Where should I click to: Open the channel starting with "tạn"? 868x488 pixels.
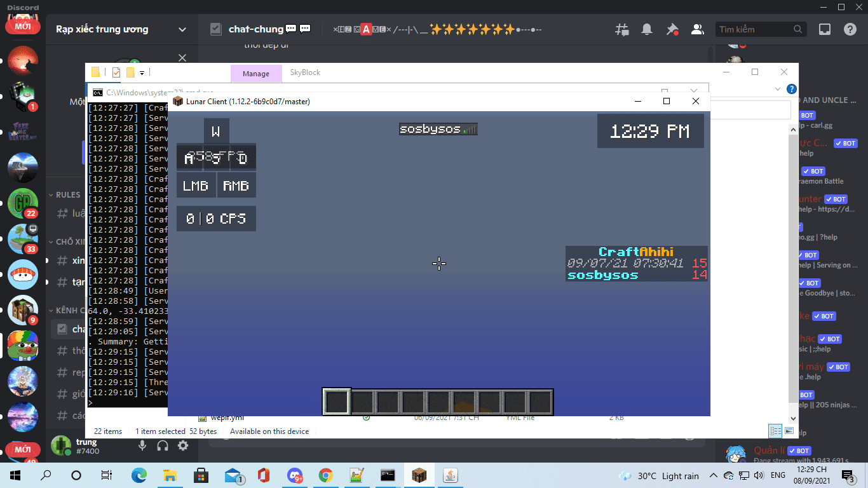[x=69, y=282]
